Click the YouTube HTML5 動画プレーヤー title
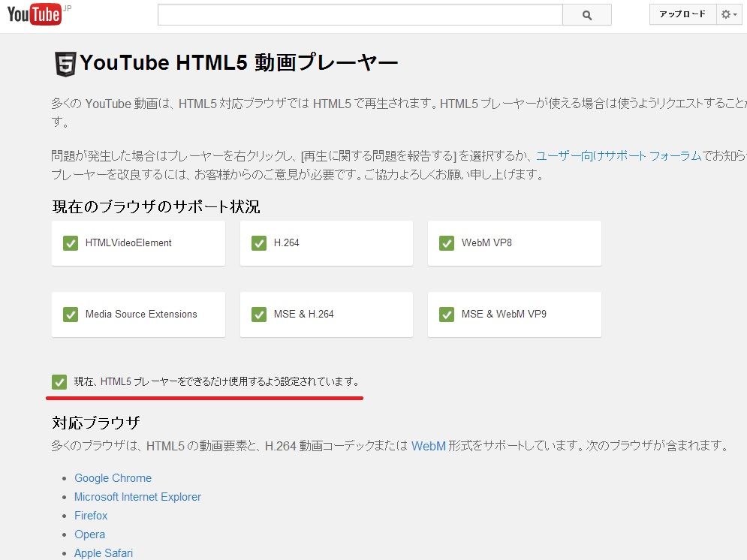 click(239, 63)
